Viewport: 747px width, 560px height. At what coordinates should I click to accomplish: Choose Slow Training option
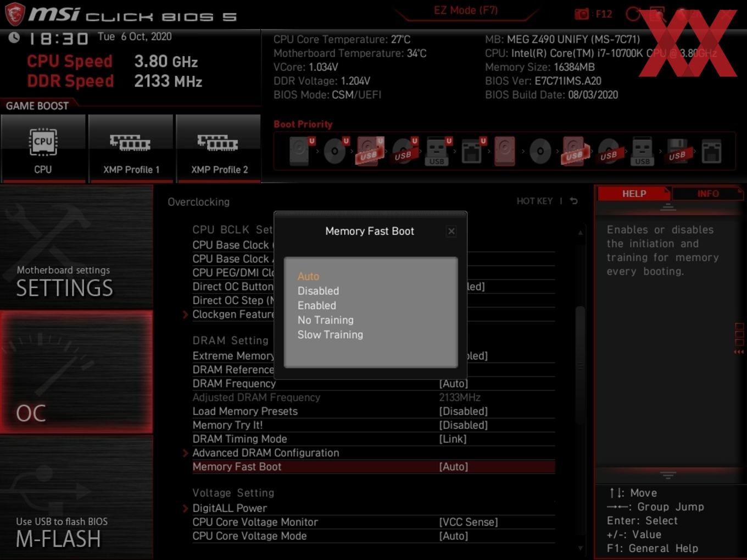pos(330,334)
